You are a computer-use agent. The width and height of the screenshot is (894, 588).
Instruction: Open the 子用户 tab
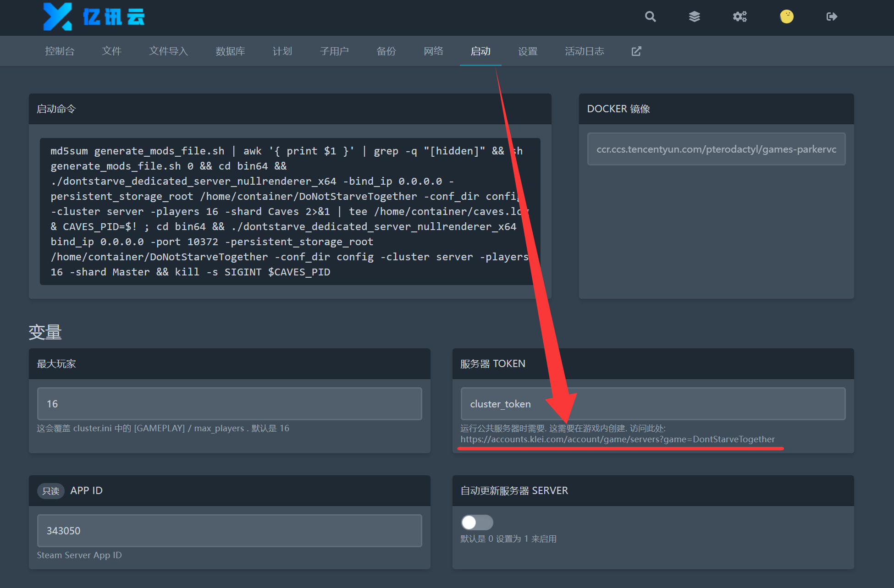tap(334, 51)
